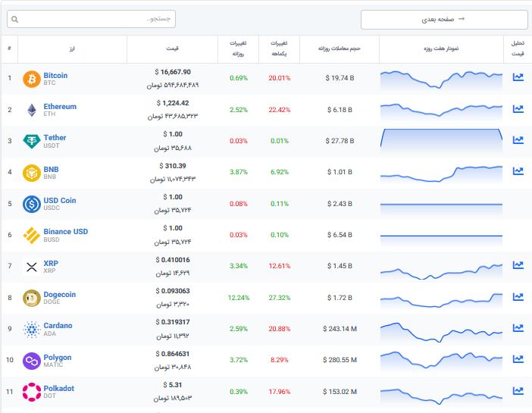
Task: Click the ارز currency column header
Action: pyautogui.click(x=72, y=48)
